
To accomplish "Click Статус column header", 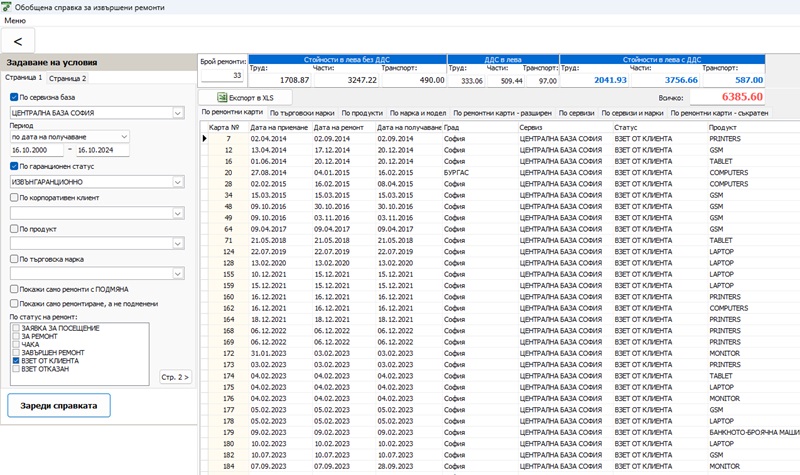I will click(660, 127).
